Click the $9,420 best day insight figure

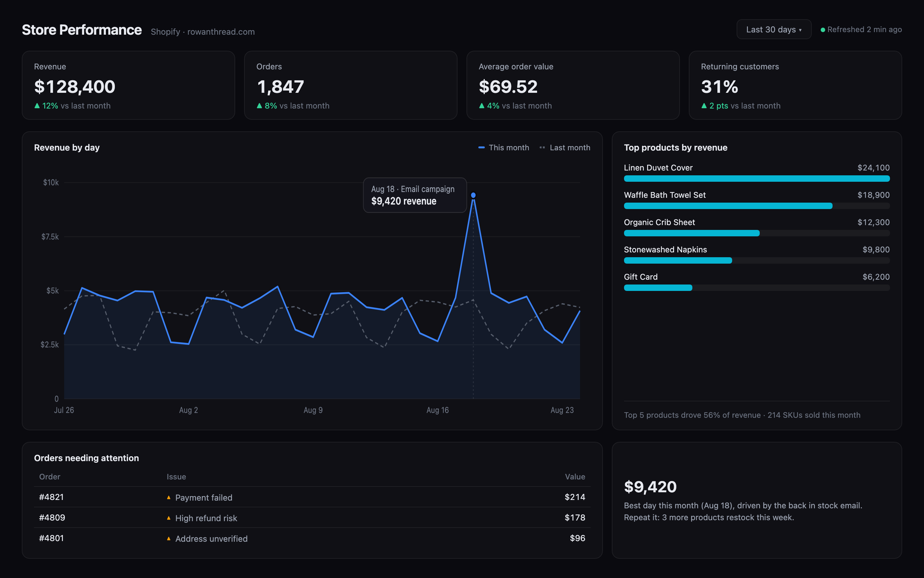tap(650, 486)
